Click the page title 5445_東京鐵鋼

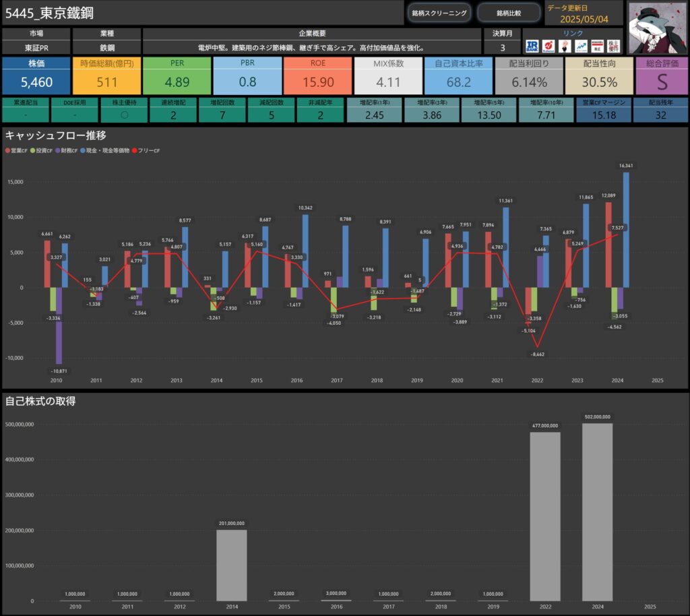click(x=49, y=13)
